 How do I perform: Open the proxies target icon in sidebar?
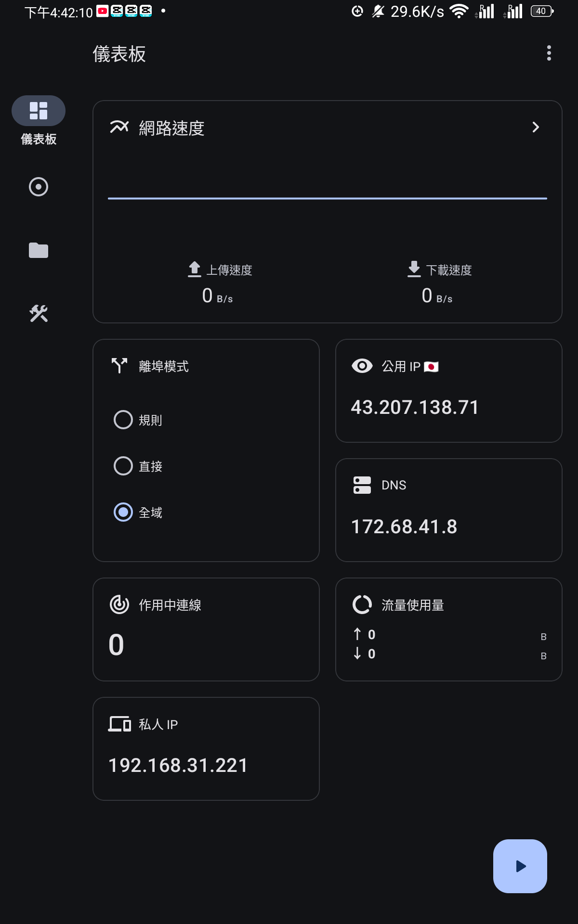tap(39, 187)
